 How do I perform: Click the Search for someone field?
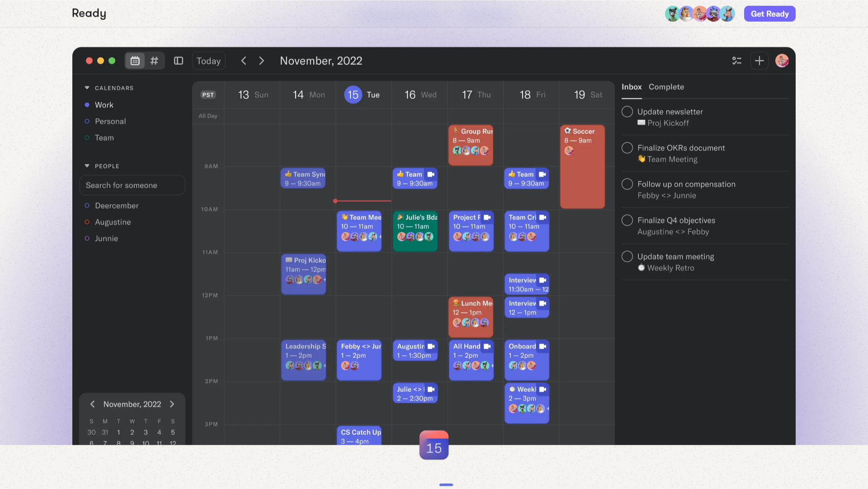(132, 185)
